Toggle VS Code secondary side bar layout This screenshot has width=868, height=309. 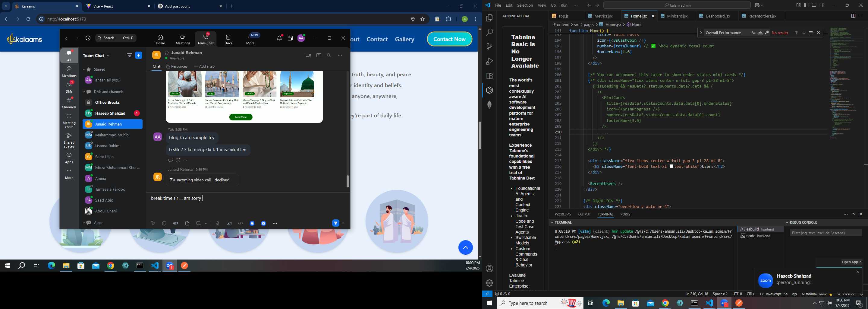tap(822, 5)
